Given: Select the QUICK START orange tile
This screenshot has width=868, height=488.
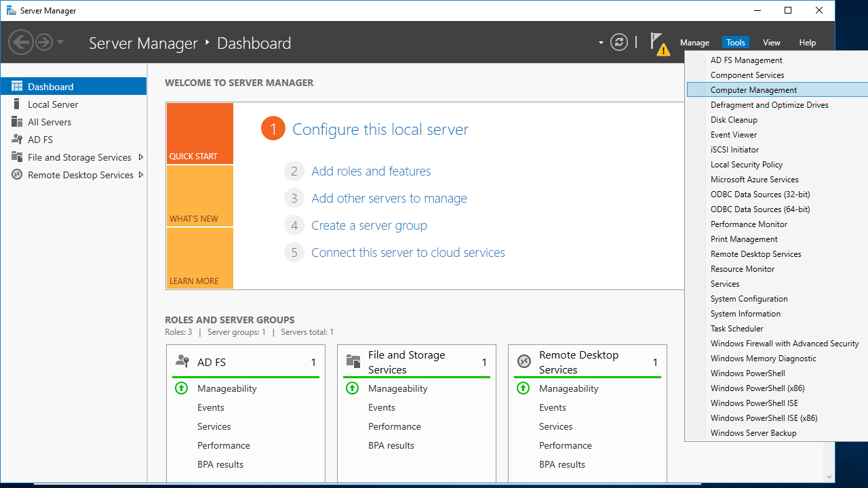Looking at the screenshot, I should (x=199, y=134).
